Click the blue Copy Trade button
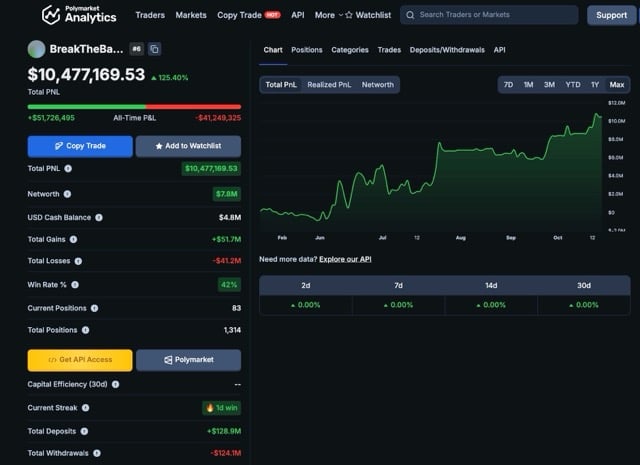This screenshot has height=465, width=640. (80, 146)
